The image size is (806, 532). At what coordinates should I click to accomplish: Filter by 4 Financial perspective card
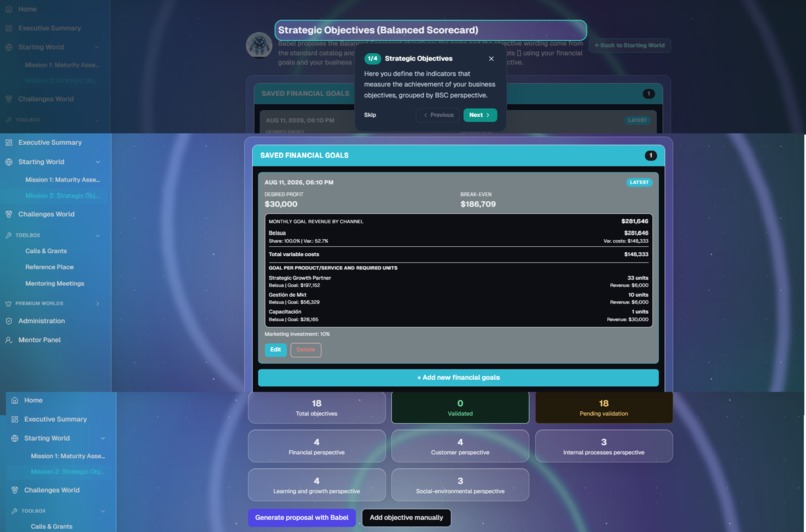317,446
